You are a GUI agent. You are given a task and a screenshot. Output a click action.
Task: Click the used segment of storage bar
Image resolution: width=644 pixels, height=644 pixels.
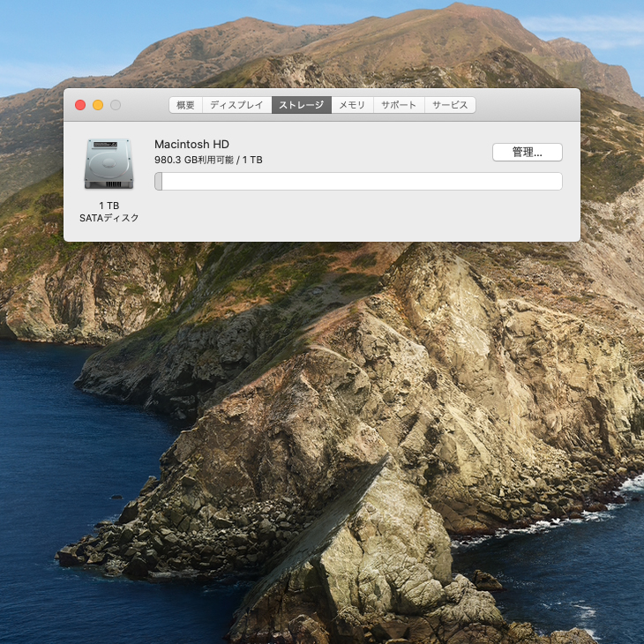pos(159,182)
